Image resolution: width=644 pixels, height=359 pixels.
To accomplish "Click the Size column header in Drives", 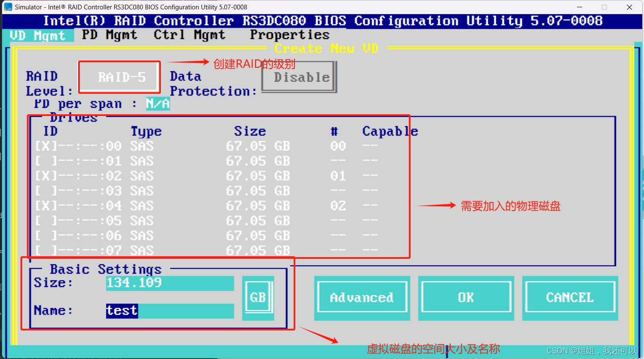I will [x=250, y=131].
